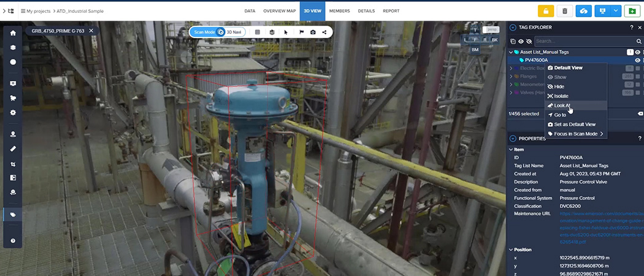Image resolution: width=644 pixels, height=276 pixels.
Task: Toggle visibility of PV47600A tag
Action: [x=638, y=60]
